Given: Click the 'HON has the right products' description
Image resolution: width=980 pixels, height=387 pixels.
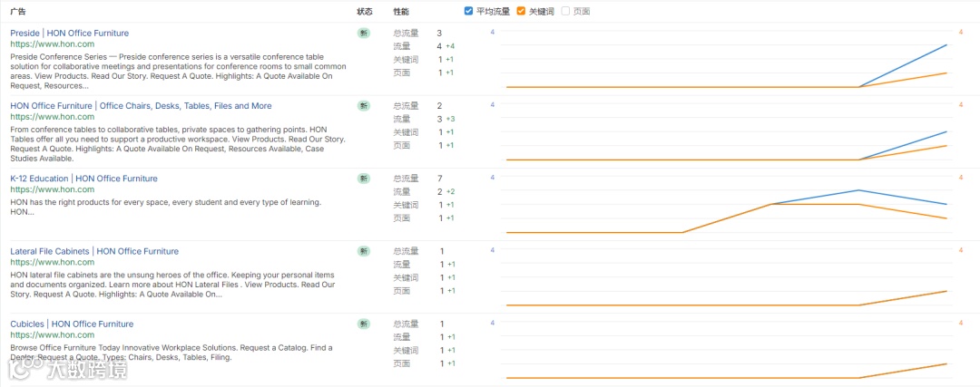Looking at the screenshot, I should pos(166,208).
